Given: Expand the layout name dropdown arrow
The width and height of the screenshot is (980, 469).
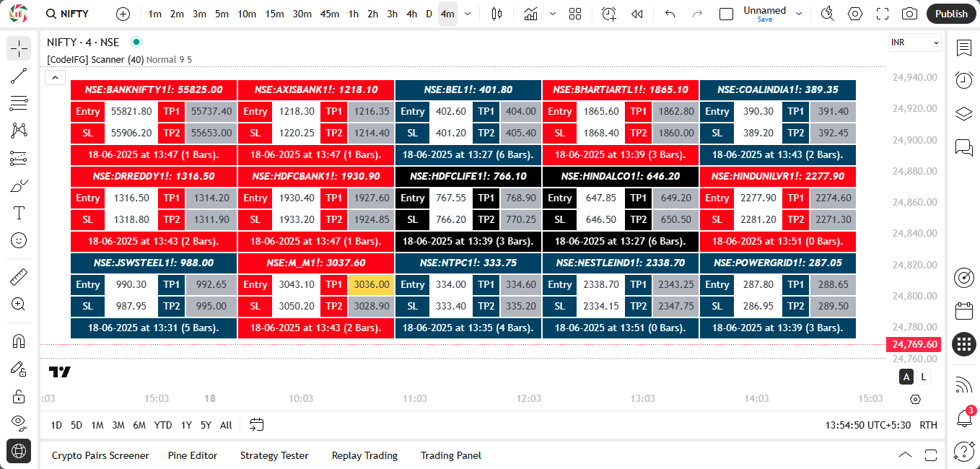Looking at the screenshot, I should coord(799,14).
